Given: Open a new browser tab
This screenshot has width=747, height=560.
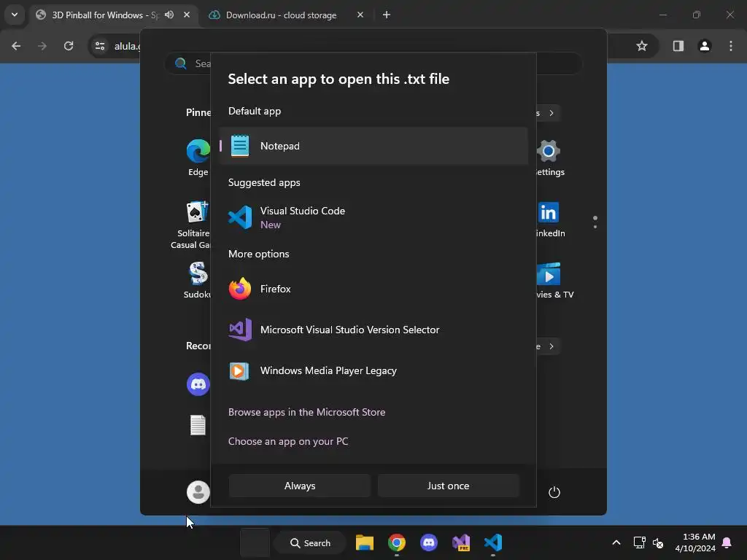Looking at the screenshot, I should 387,15.
